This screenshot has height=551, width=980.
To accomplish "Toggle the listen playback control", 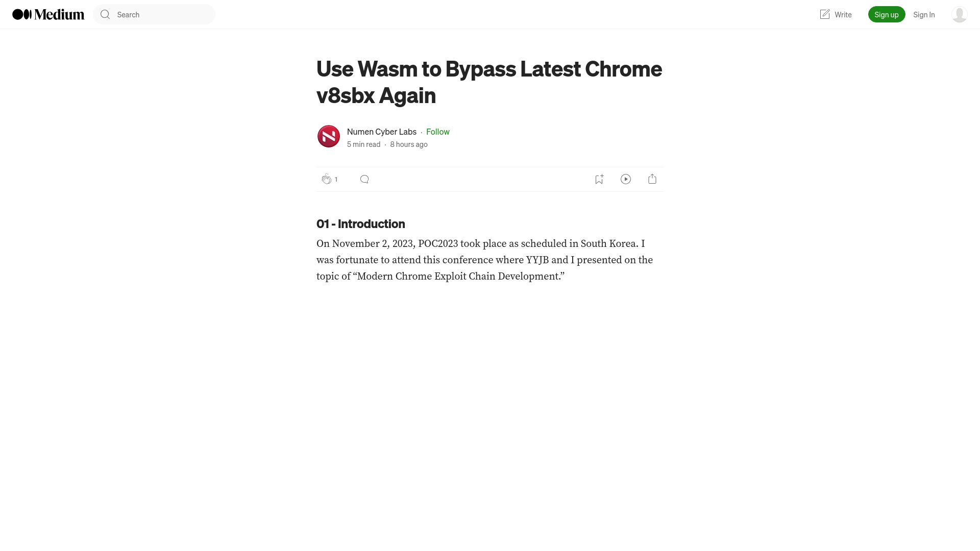I will pos(625,179).
